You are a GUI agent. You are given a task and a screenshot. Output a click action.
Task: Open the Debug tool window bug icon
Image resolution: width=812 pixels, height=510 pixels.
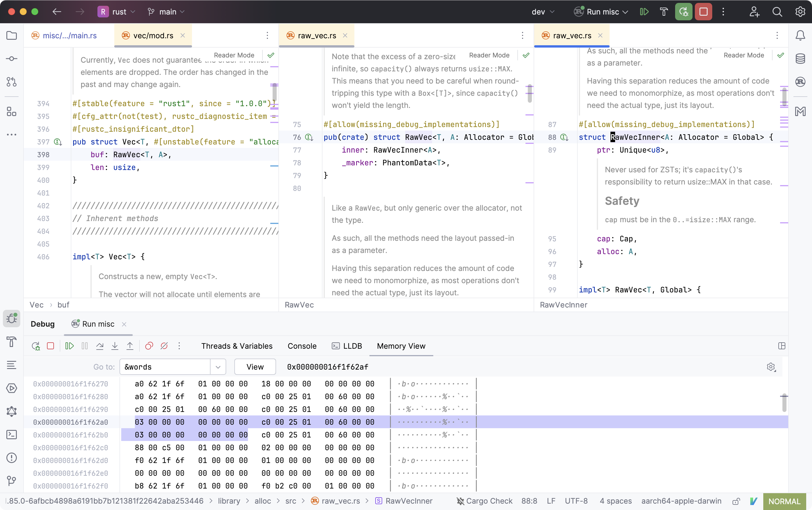(x=12, y=319)
